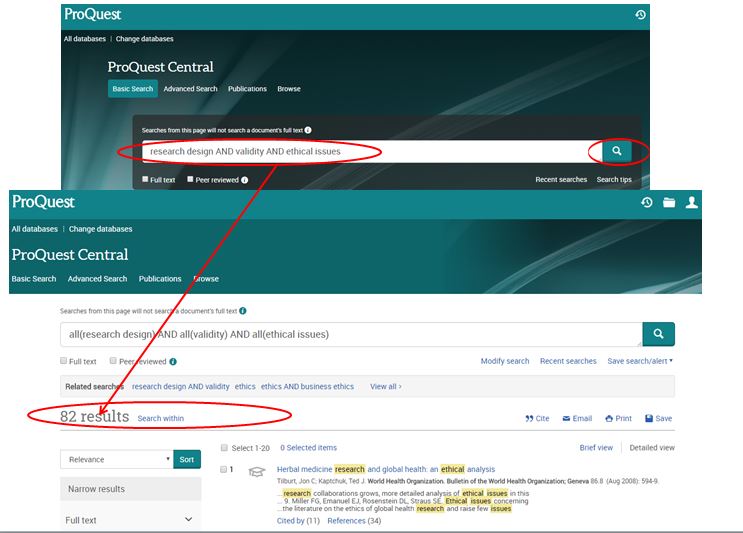Open the folder icon in lower header
This screenshot has height=533, width=743.
pyautogui.click(x=669, y=203)
